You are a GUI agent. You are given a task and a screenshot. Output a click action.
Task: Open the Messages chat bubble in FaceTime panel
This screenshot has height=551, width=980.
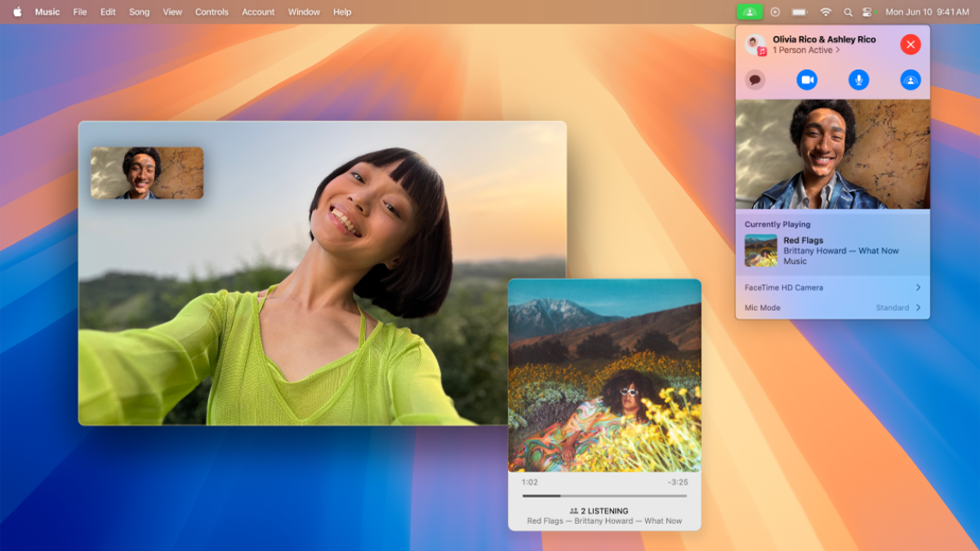click(755, 79)
